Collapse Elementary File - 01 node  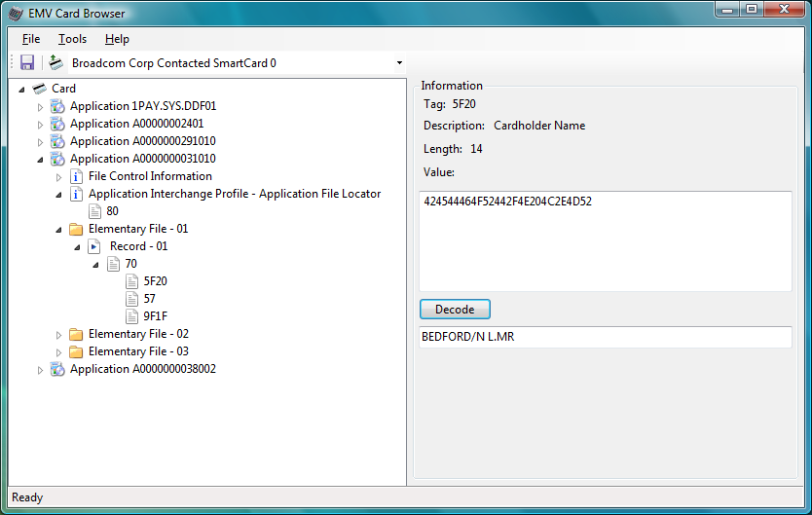coord(59,230)
